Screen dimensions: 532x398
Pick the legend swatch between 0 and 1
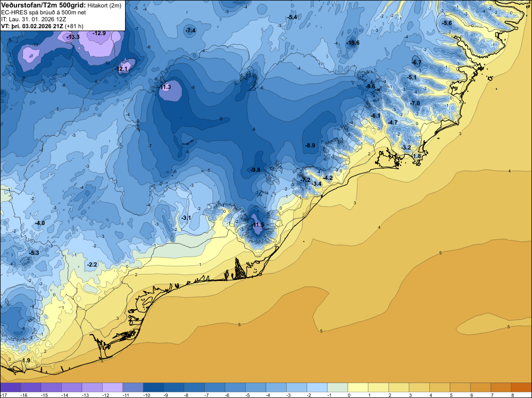click(358, 387)
